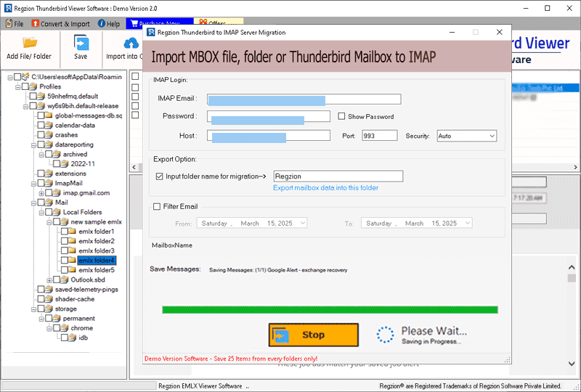Open the Help menu
Image resolution: width=581 pixels, height=392 pixels.
[x=108, y=24]
